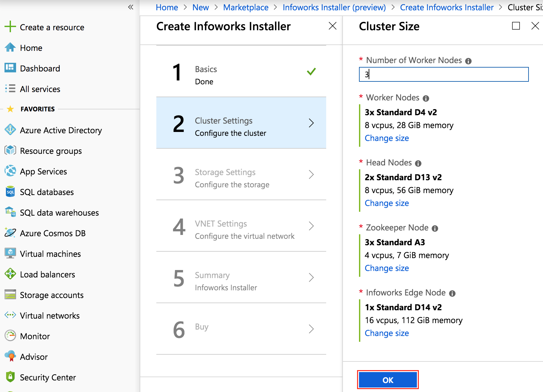The height and width of the screenshot is (392, 543).
Task: Click the SQL databases icon
Action: [10, 191]
